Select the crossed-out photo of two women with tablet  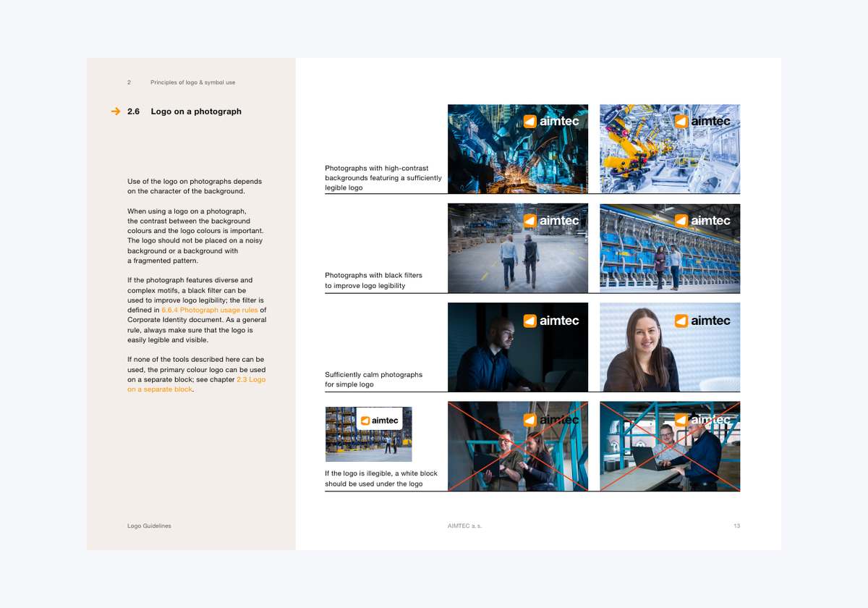pos(518,447)
